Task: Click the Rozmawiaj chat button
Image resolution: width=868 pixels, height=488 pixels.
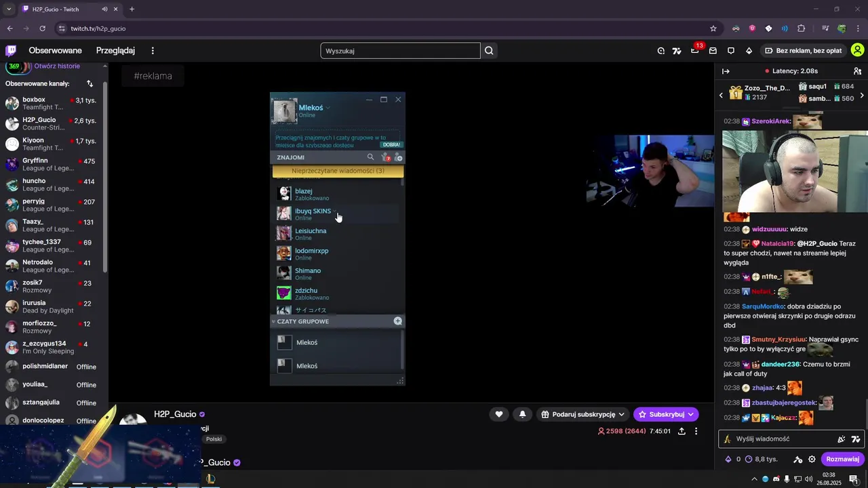Action: (842, 459)
